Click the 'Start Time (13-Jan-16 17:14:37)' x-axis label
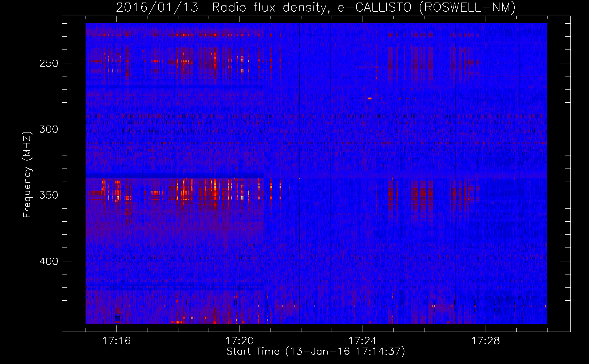This screenshot has width=589, height=364. click(x=316, y=352)
